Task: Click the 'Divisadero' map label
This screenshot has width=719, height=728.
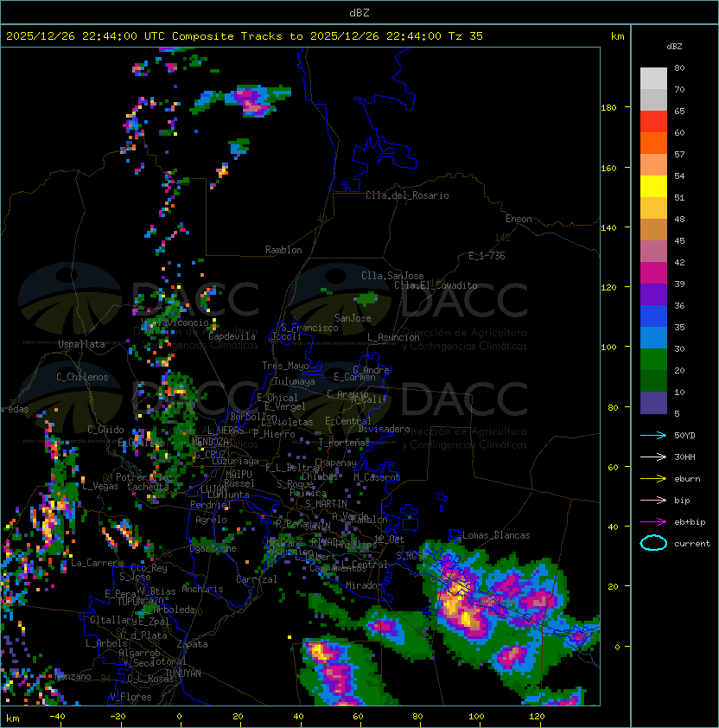Action: click(x=384, y=429)
